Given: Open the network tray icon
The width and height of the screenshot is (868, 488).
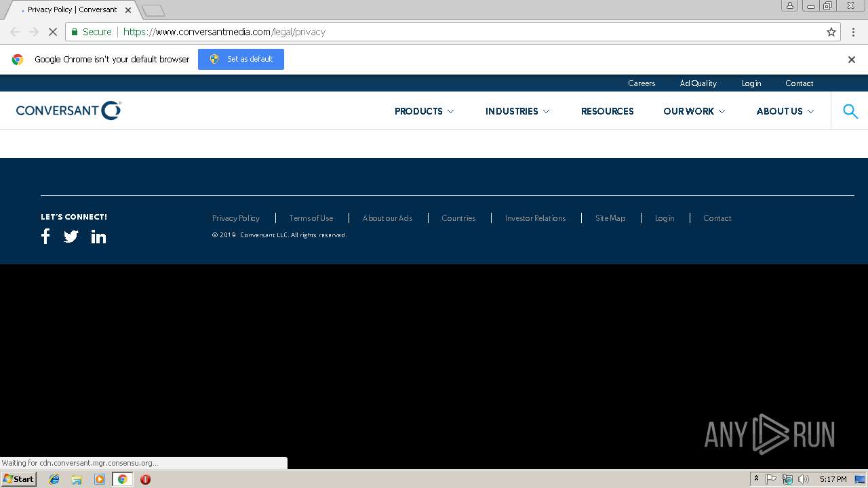Looking at the screenshot, I should (x=787, y=479).
